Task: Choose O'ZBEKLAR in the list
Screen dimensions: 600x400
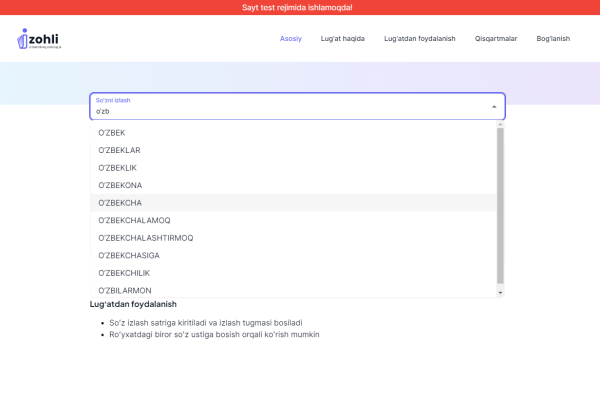Action: pos(119,150)
